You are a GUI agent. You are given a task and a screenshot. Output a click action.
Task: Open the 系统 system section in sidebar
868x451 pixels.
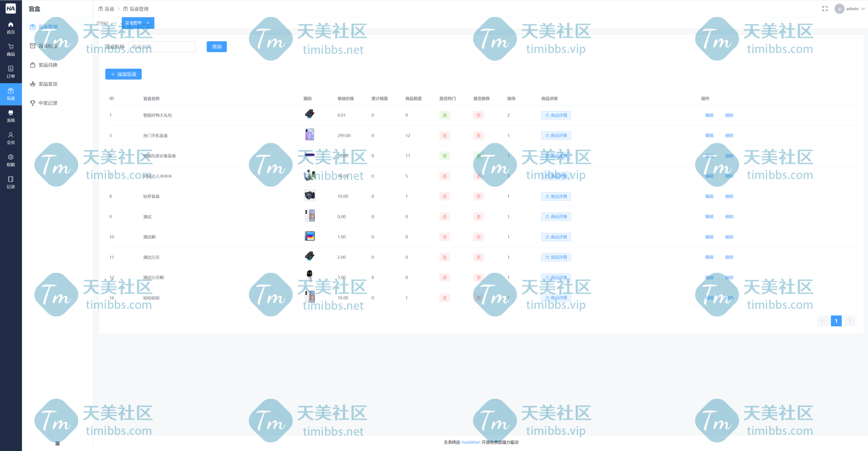pos(11,116)
